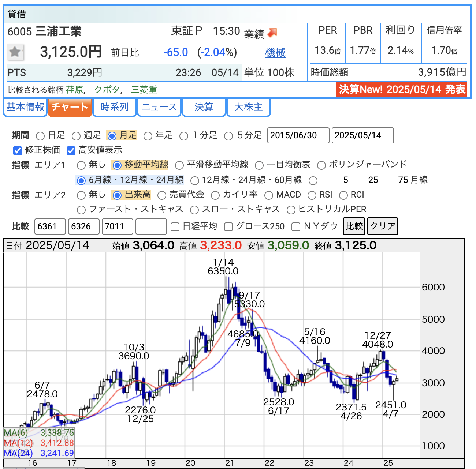Viewport: 476px width, 469px height.
Task: Click the MA(24) 3,241.69 legend entry
Action: [x=39, y=453]
